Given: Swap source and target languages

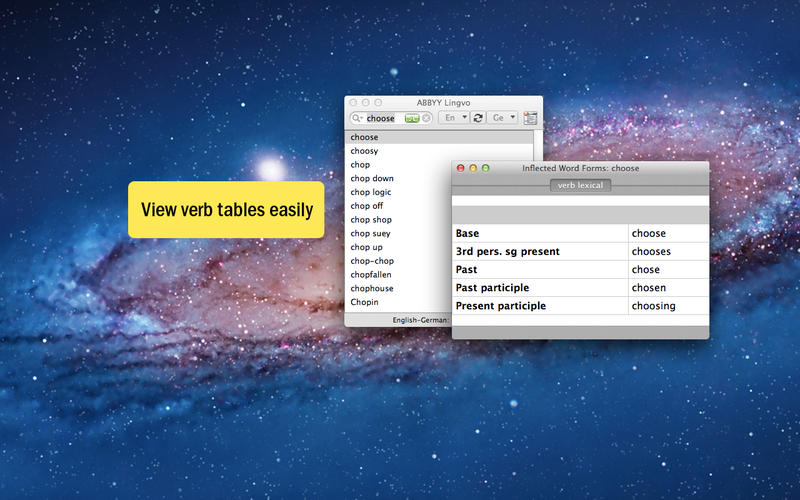Looking at the screenshot, I should pos(478,118).
